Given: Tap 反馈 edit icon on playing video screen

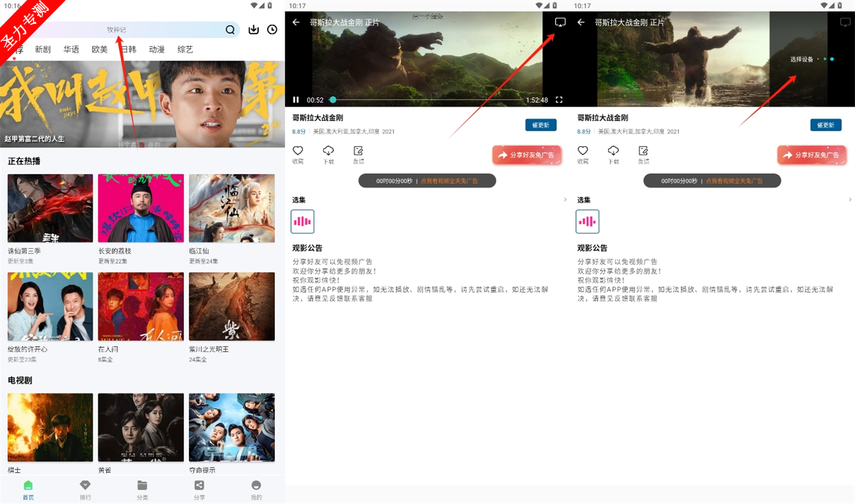Looking at the screenshot, I should coord(358,151).
